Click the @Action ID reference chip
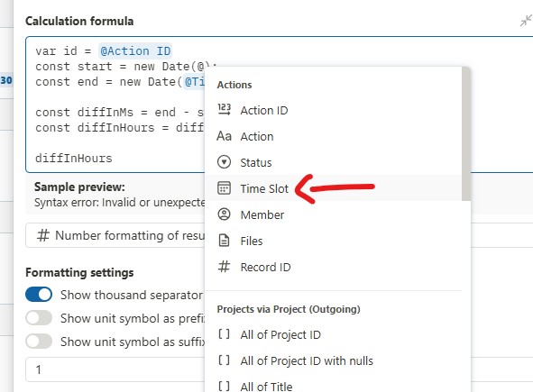 pyautogui.click(x=135, y=51)
